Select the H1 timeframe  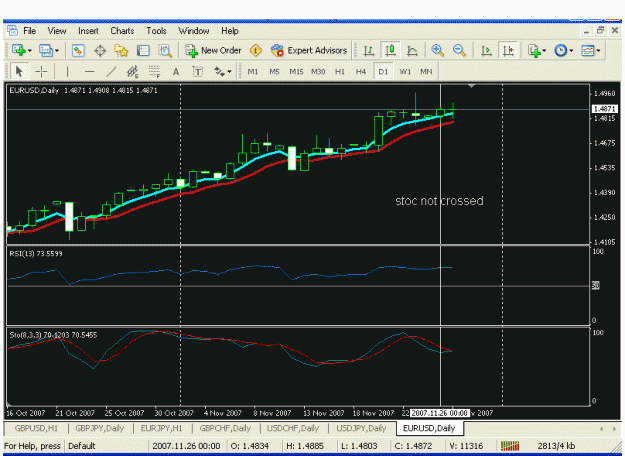point(340,72)
